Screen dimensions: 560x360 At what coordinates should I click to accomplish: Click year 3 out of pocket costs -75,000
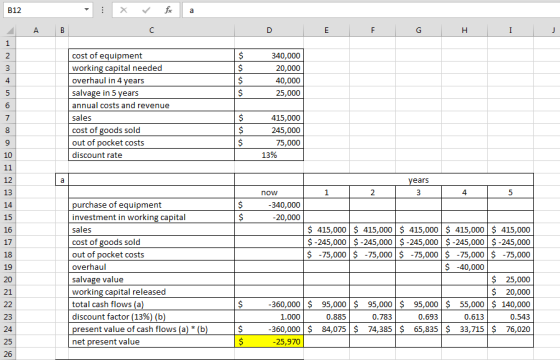(418, 254)
